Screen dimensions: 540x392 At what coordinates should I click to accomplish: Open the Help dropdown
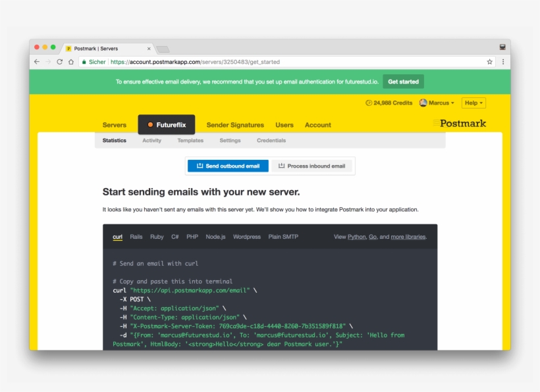pos(473,103)
